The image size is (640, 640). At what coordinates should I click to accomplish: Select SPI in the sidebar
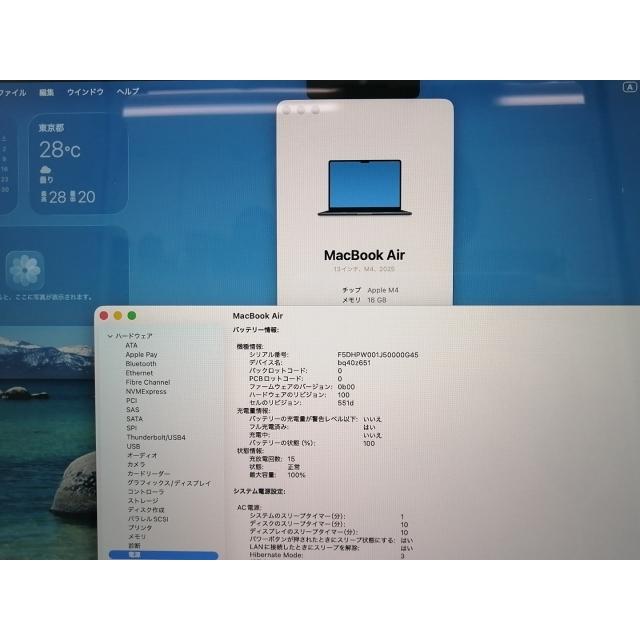click(131, 428)
